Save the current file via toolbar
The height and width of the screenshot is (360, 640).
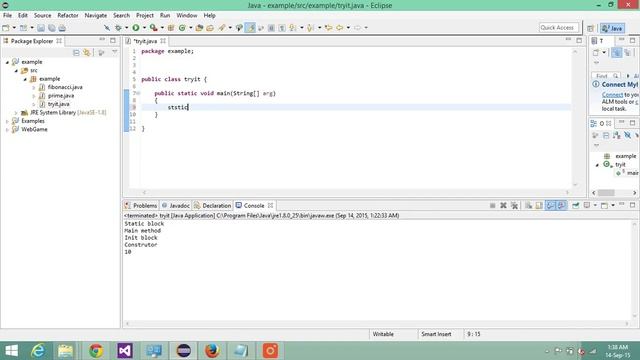(41, 28)
